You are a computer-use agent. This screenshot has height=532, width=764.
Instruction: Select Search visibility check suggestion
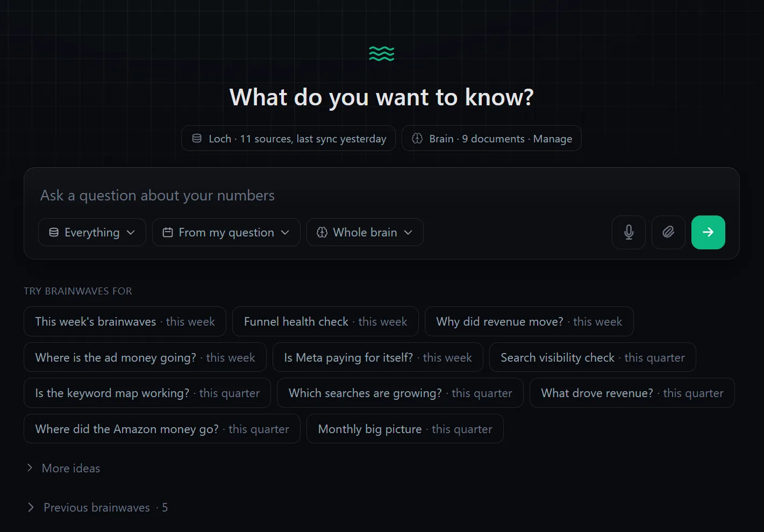tap(592, 357)
